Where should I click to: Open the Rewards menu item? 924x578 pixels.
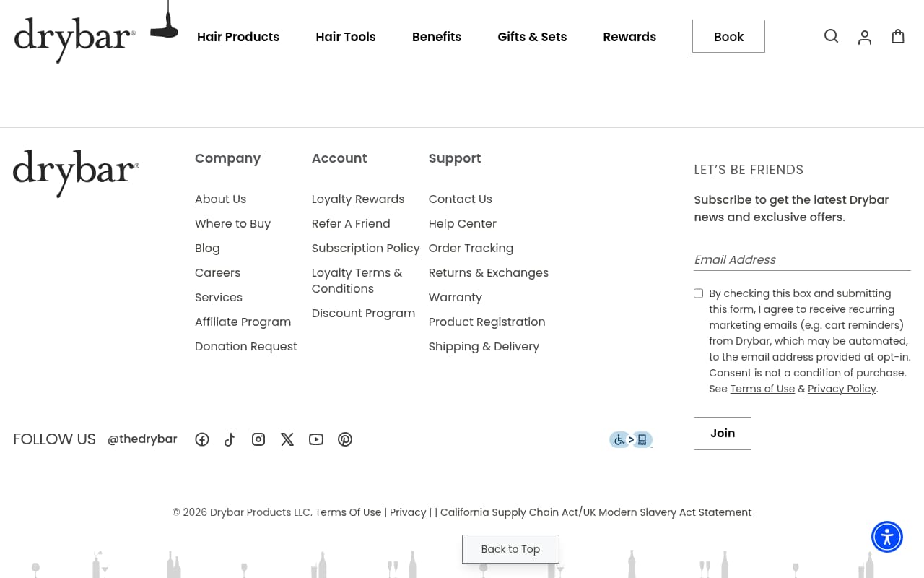click(629, 37)
